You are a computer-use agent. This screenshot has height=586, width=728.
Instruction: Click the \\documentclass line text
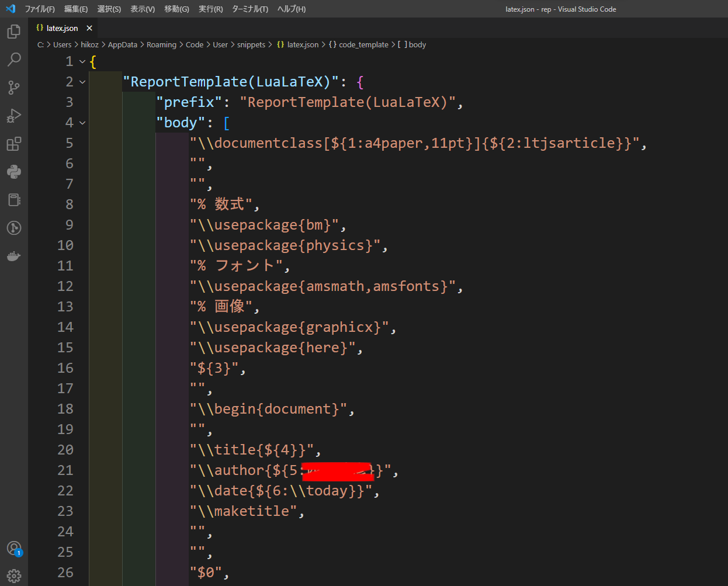[x=414, y=143]
